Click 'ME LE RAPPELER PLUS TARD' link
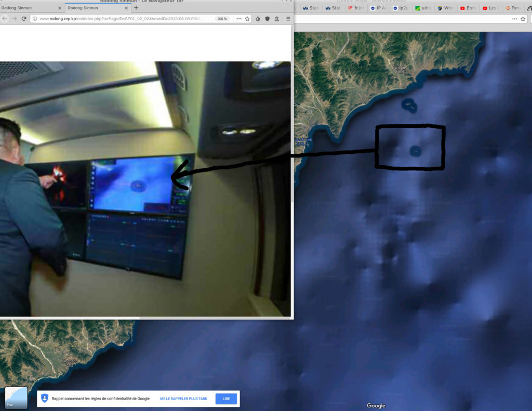532x411 pixels. [183, 399]
